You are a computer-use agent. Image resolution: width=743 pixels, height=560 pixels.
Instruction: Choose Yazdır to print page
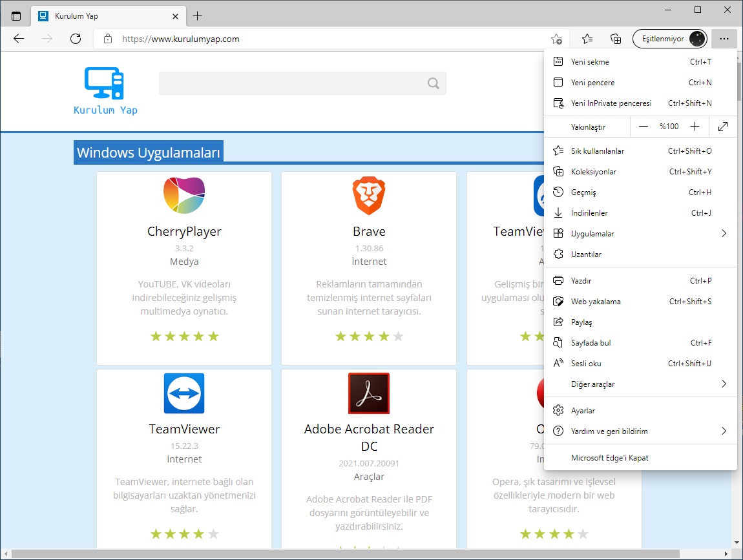(640, 281)
